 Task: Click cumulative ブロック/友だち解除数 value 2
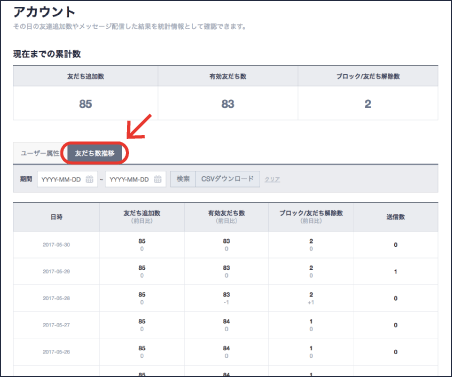tap(368, 104)
